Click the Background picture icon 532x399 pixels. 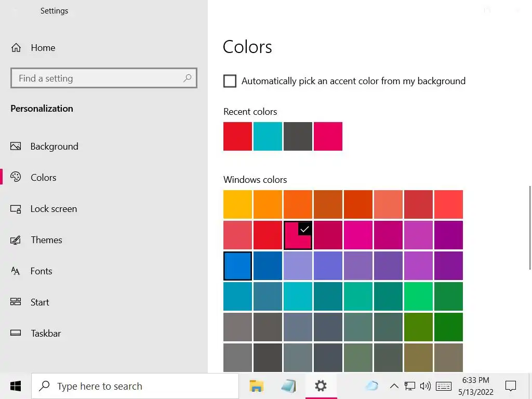tap(16, 147)
